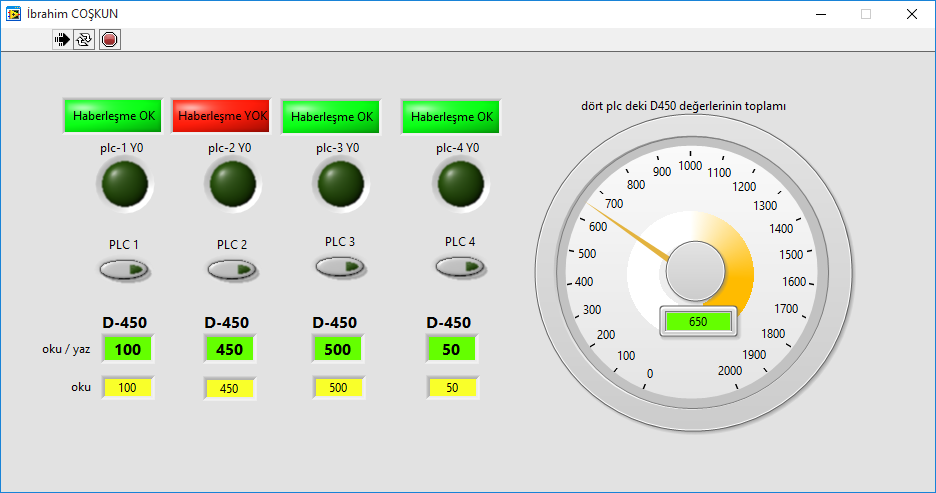Screen dimensions: 936x493
Task: Click the Run arrow toolbar icon
Action: tap(61, 40)
